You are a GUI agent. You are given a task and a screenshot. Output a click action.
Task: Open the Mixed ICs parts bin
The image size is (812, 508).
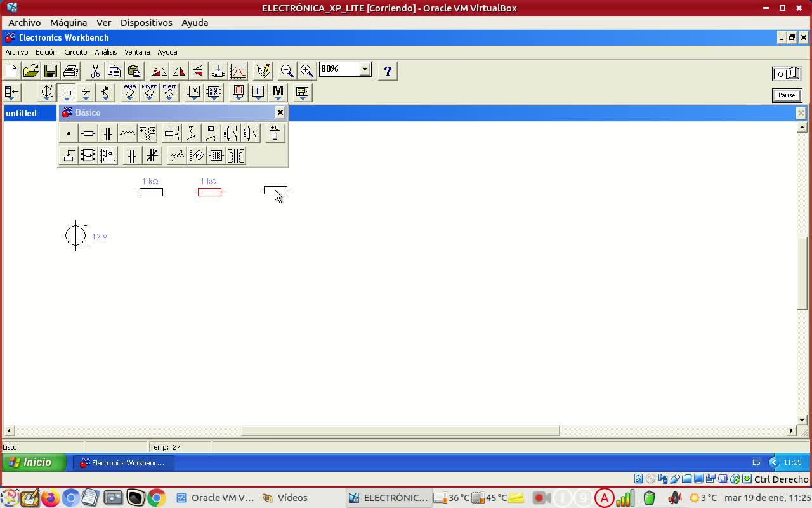[x=150, y=93]
